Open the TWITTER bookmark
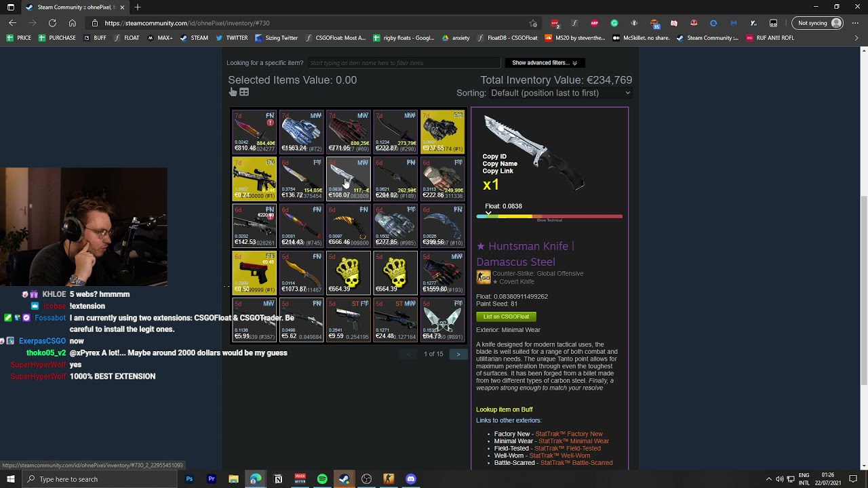868x488 pixels. (x=232, y=38)
